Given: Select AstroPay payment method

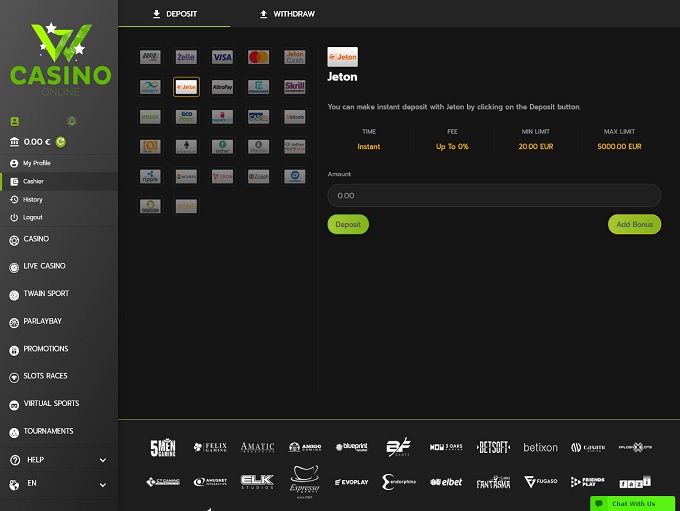Looking at the screenshot, I should point(222,87).
